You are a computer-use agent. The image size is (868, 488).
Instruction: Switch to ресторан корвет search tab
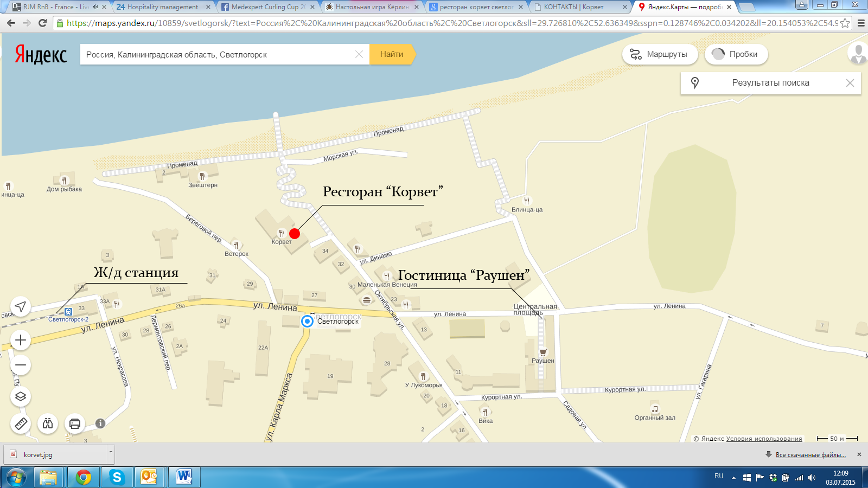click(476, 7)
